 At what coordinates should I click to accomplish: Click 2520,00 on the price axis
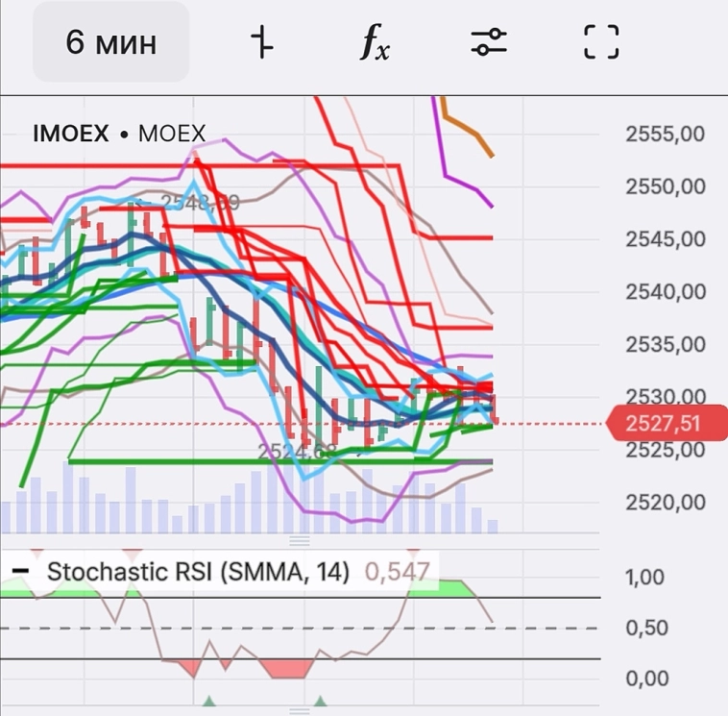click(665, 502)
